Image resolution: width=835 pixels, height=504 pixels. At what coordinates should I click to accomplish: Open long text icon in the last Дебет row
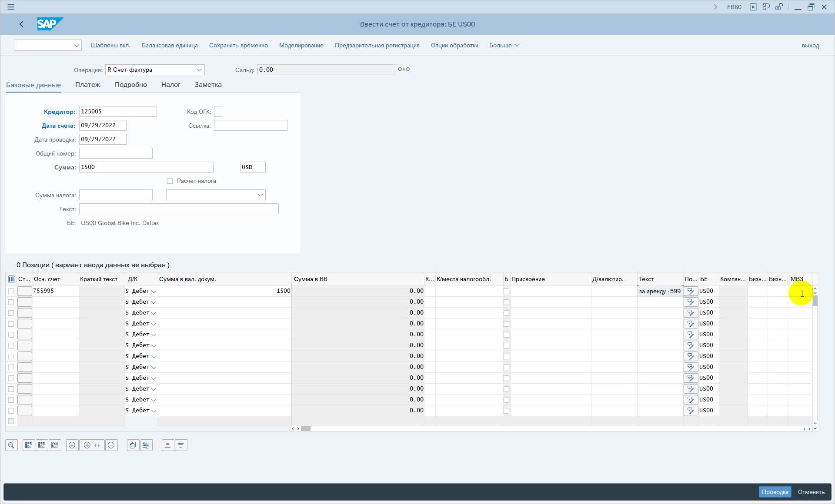tap(691, 411)
